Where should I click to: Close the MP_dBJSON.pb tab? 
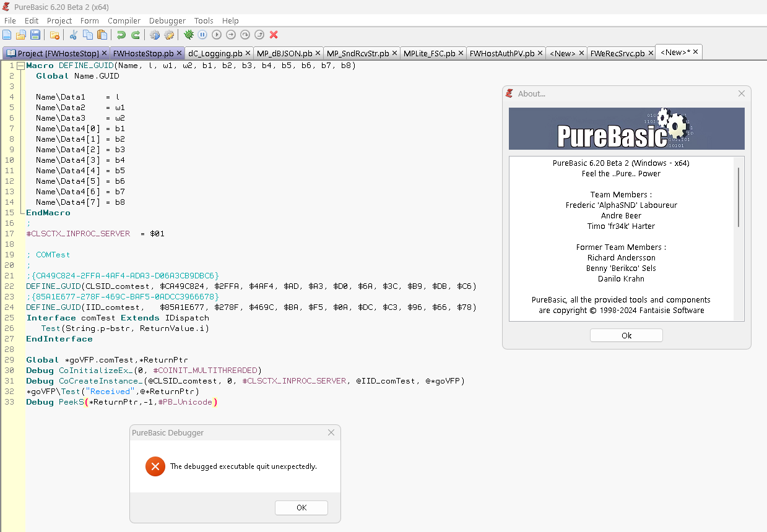(318, 53)
